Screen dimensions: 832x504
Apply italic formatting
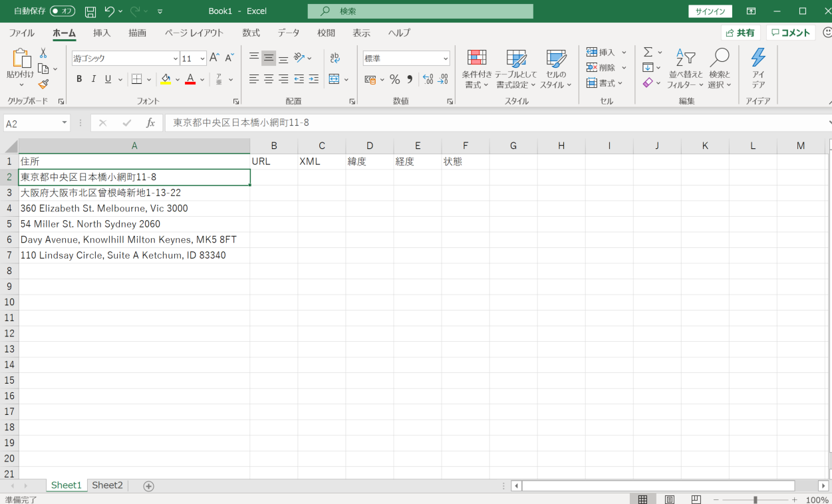93,79
